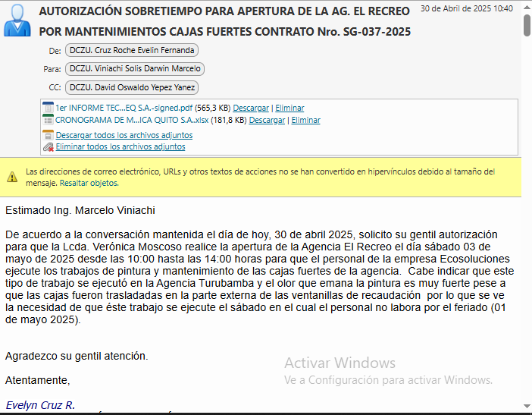Screen dimensions: 532x415
Task: Click Descargar for the PDF attachment
Action: coord(251,108)
